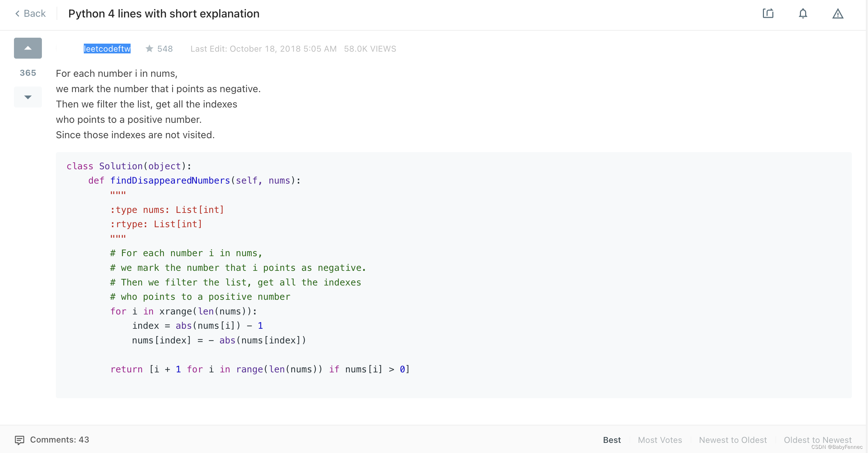Report post using the warning triangle icon

point(838,14)
